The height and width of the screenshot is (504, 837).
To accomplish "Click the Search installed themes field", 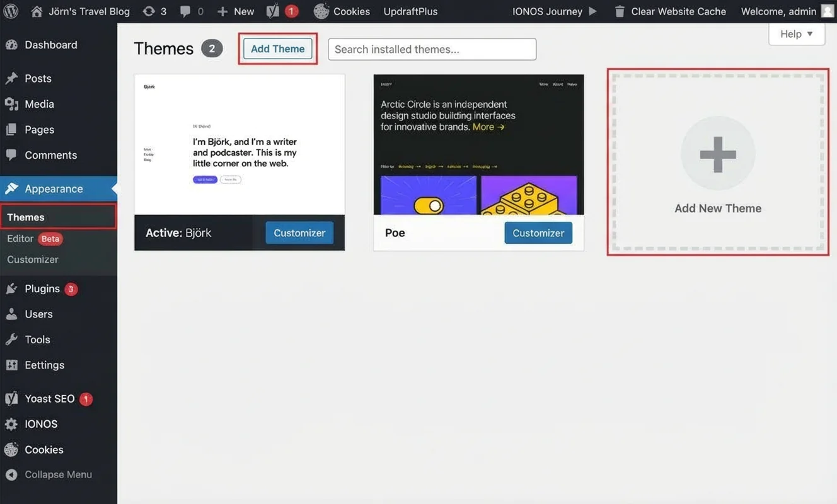I will [x=431, y=49].
